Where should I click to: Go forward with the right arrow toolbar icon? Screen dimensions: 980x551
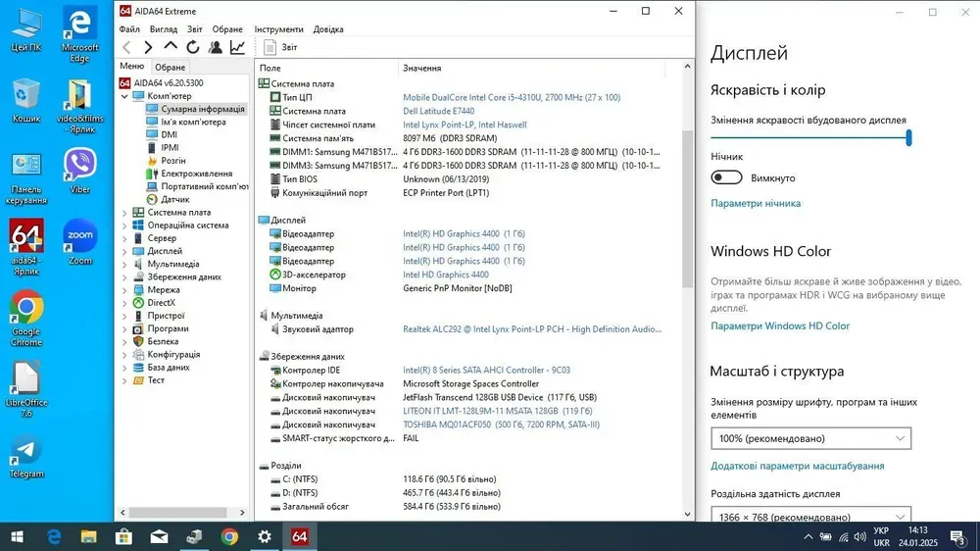148,47
